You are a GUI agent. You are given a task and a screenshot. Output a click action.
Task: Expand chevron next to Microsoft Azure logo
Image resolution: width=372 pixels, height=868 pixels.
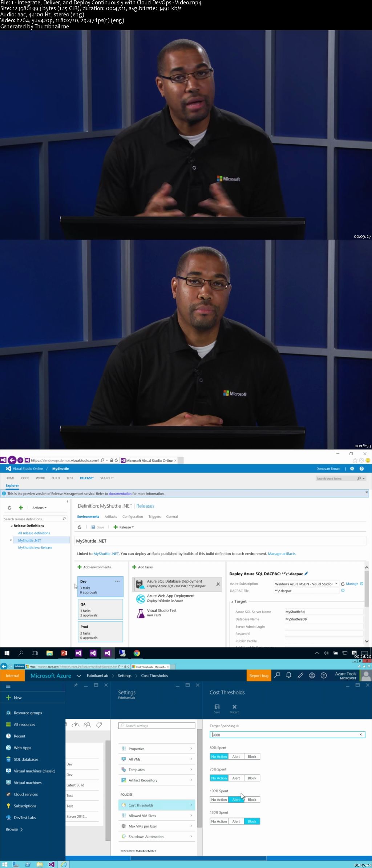tap(79, 676)
